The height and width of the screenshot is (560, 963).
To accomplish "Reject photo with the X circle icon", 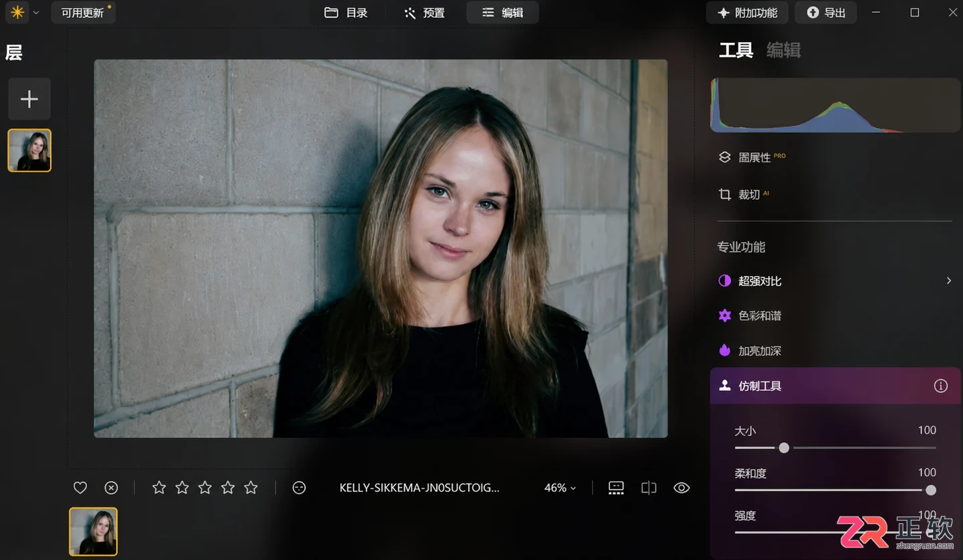I will [x=112, y=488].
